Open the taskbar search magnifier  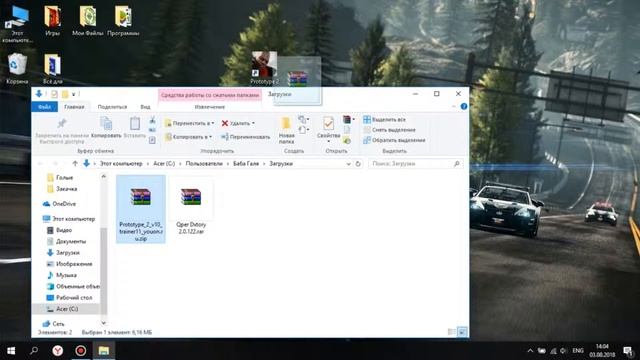pos(34,351)
